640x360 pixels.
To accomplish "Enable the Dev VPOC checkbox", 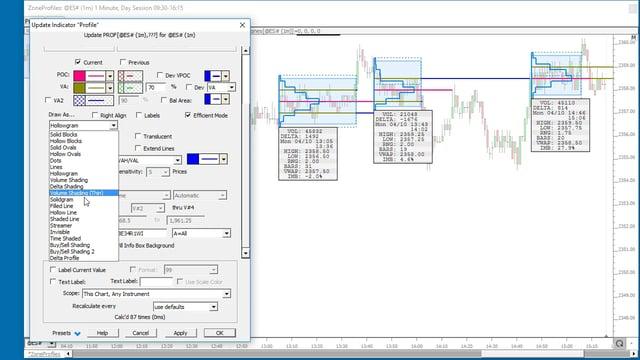I will tap(160, 75).
